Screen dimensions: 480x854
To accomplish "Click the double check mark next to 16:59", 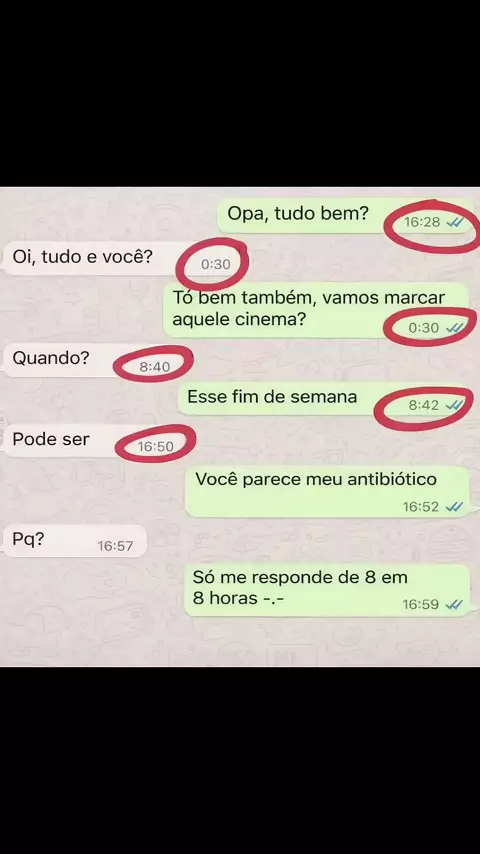I will tap(454, 605).
